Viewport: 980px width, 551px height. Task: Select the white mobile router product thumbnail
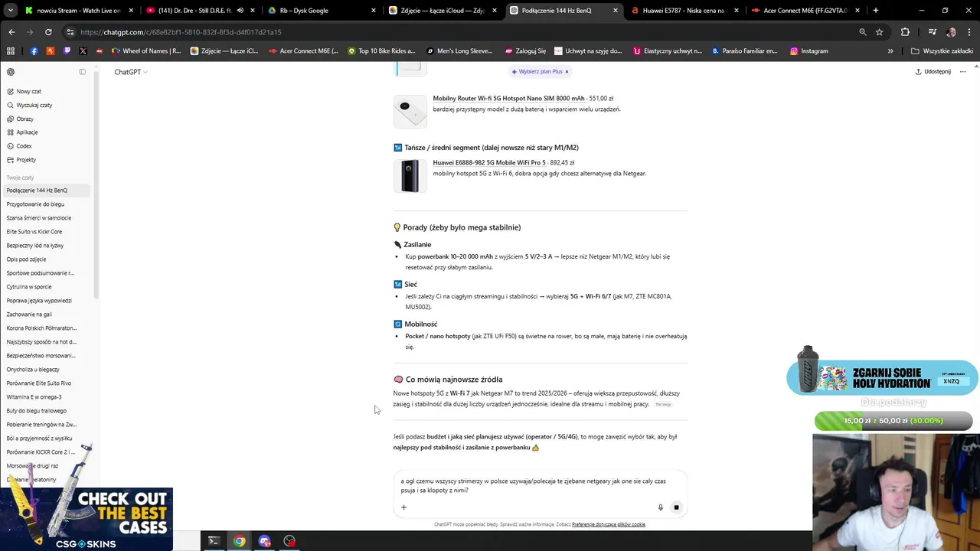point(410,111)
